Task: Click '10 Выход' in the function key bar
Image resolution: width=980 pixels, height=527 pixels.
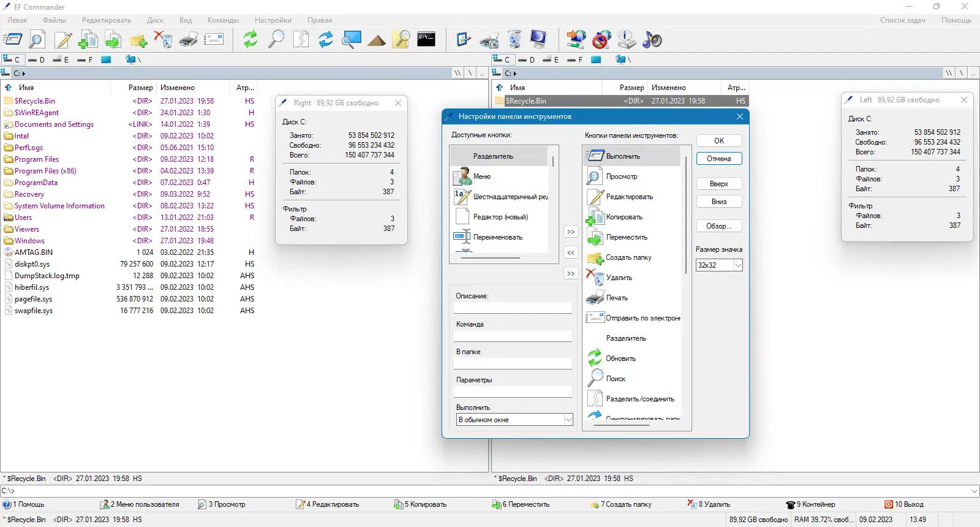Action: [904, 504]
